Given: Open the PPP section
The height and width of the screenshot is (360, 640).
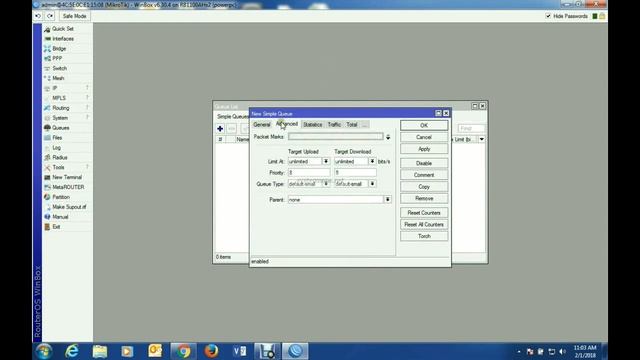Looking at the screenshot, I should coord(57,58).
